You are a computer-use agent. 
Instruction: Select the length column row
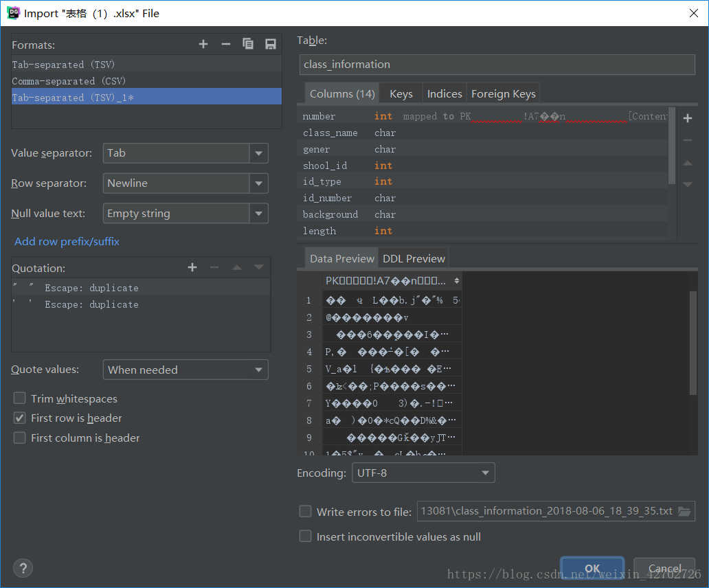click(x=482, y=231)
